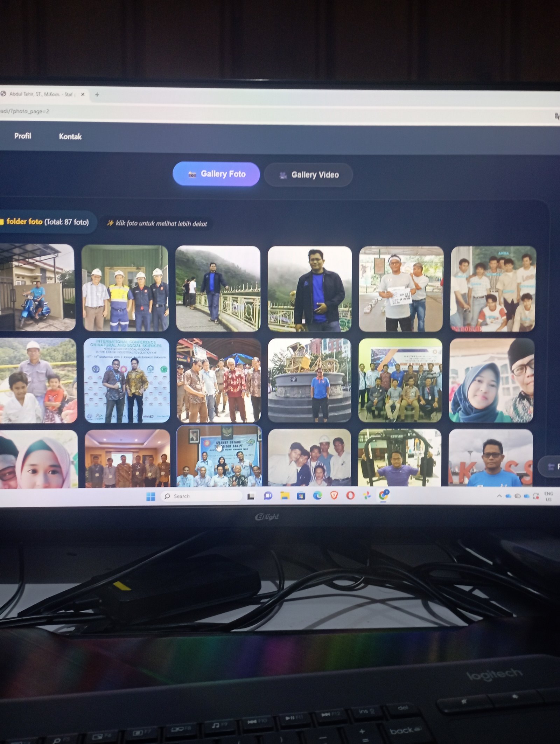Viewport: 560px width, 744px height.
Task: Open the Windows Start menu
Action: click(x=150, y=496)
